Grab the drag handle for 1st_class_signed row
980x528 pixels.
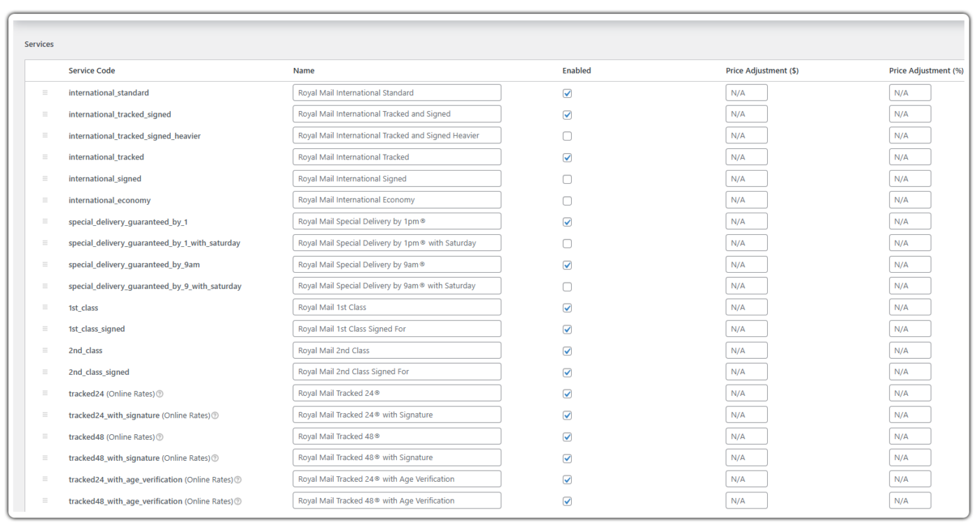coord(45,329)
